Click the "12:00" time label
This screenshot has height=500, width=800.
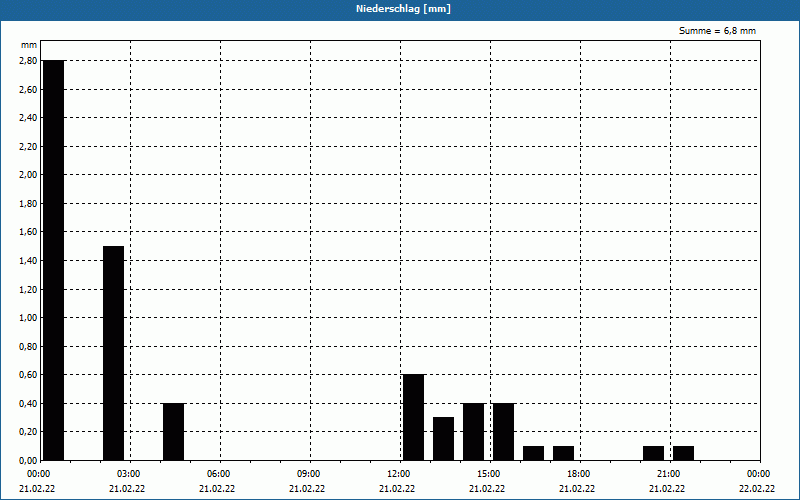point(400,474)
